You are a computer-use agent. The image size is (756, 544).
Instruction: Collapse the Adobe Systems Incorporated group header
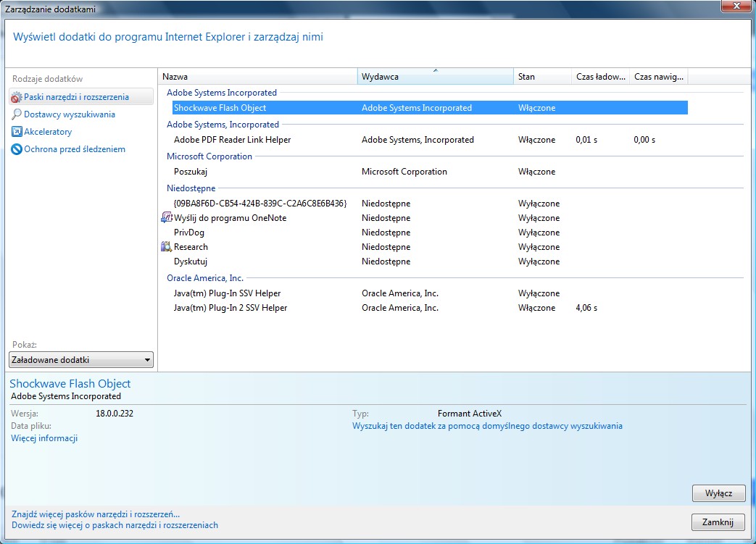coord(222,93)
